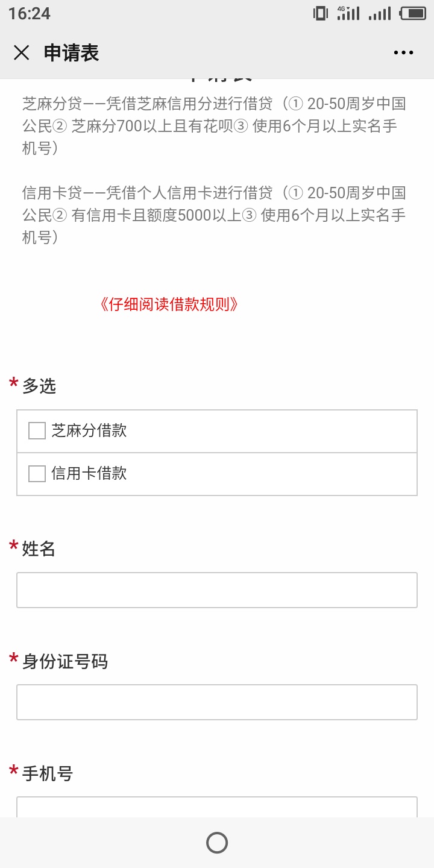Tap the 多选 field label
434x868 pixels.
coord(39,386)
